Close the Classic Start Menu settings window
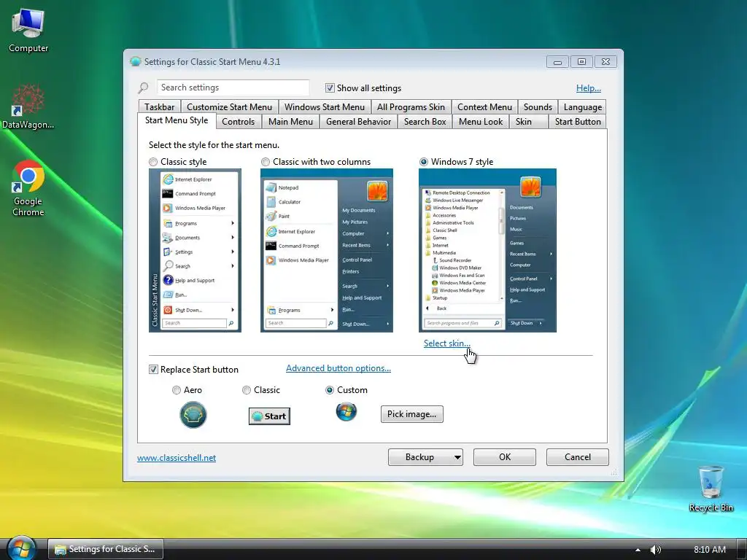The height and width of the screenshot is (560, 747). [x=606, y=62]
